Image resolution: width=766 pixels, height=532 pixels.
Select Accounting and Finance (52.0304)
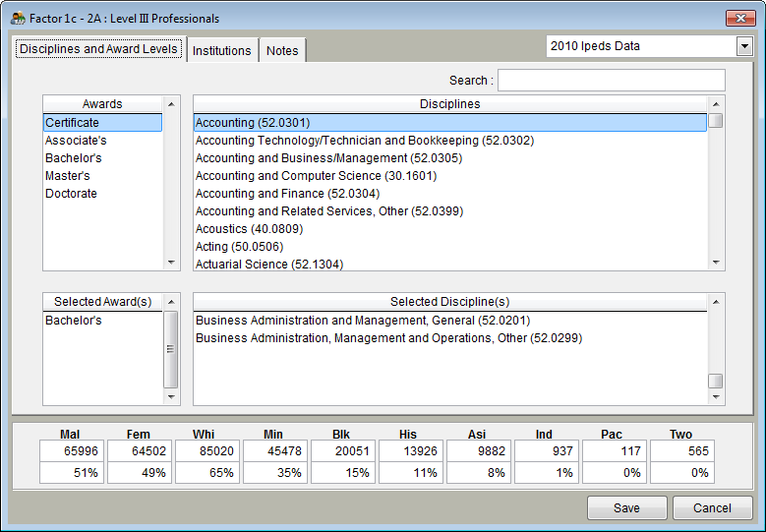[x=450, y=193]
